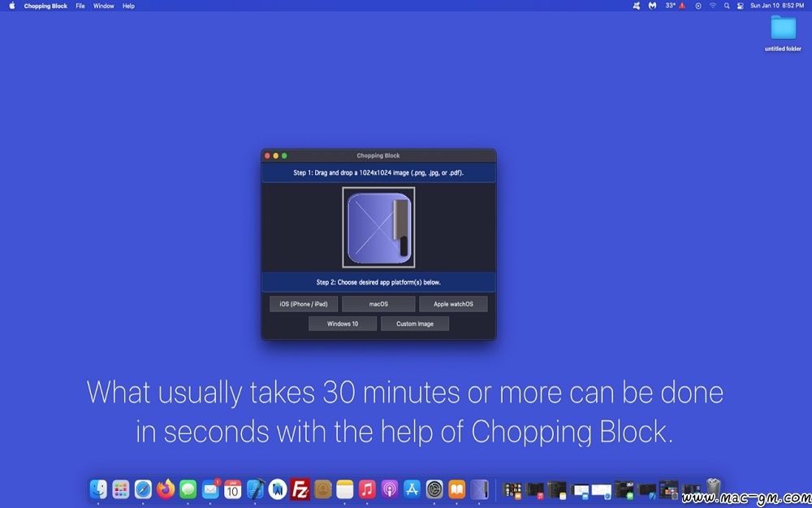Click the date and time clock

(x=777, y=6)
